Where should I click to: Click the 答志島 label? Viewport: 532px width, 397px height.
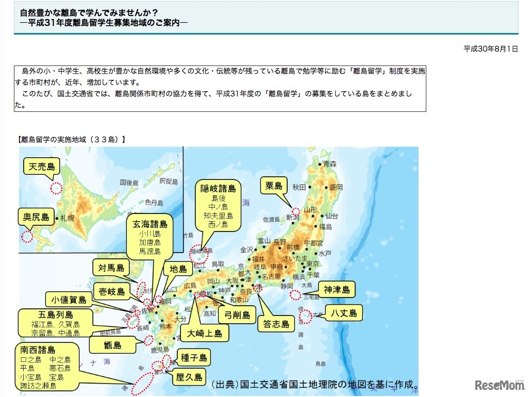tap(275, 323)
